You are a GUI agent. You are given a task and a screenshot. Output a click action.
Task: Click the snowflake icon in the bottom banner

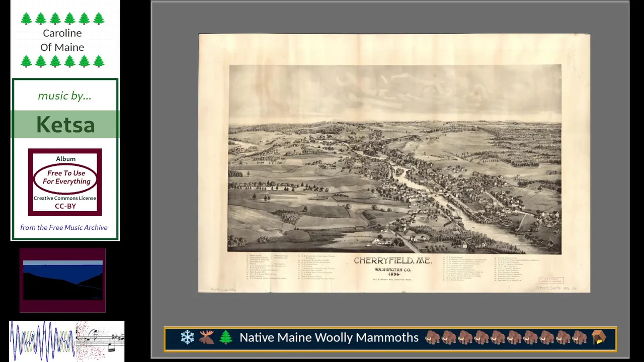pyautogui.click(x=188, y=338)
